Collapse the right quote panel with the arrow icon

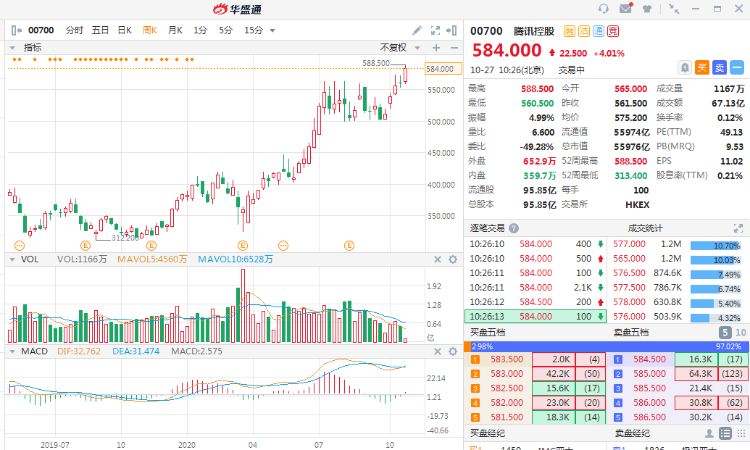pos(452,31)
